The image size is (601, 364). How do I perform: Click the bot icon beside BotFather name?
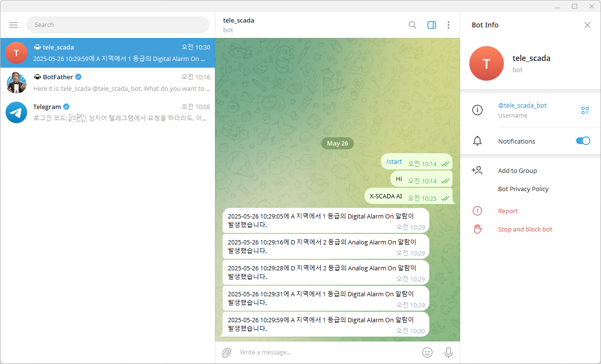click(37, 77)
